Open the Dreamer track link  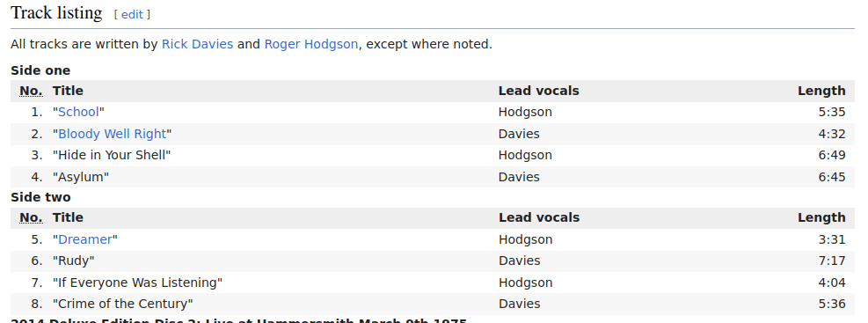pyautogui.click(x=84, y=239)
